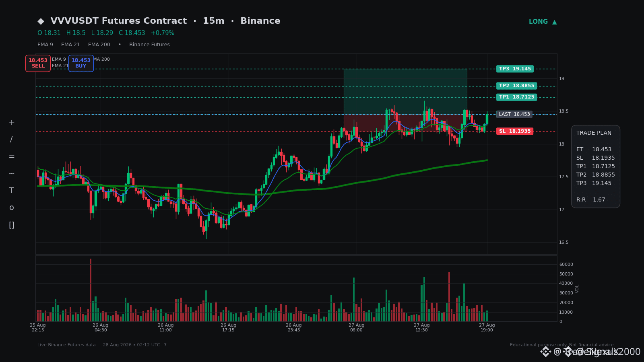
Task: Select the circle shape tool
Action: 12,208
